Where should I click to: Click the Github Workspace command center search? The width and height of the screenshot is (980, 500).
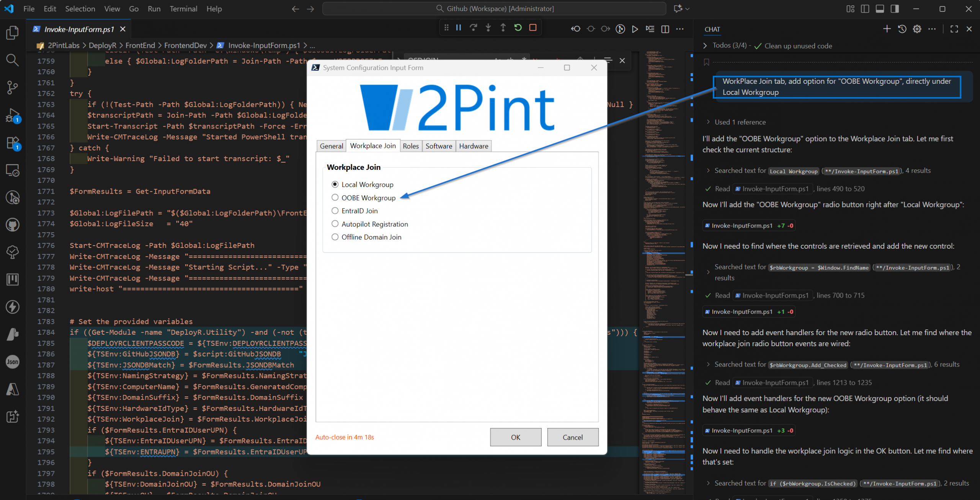pyautogui.click(x=494, y=9)
